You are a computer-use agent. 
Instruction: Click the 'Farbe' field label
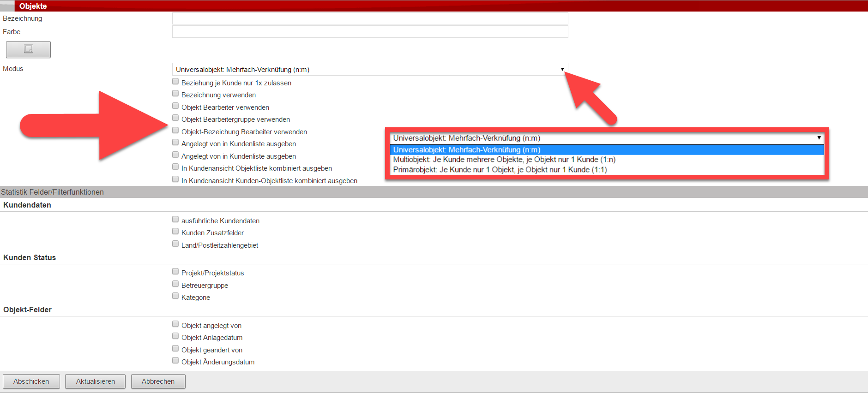tap(12, 32)
